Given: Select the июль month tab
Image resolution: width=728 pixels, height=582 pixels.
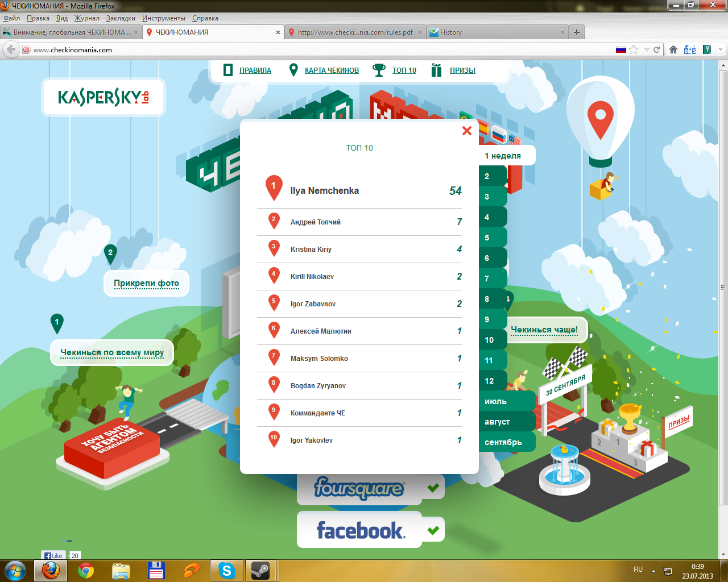Looking at the screenshot, I should (x=507, y=401).
